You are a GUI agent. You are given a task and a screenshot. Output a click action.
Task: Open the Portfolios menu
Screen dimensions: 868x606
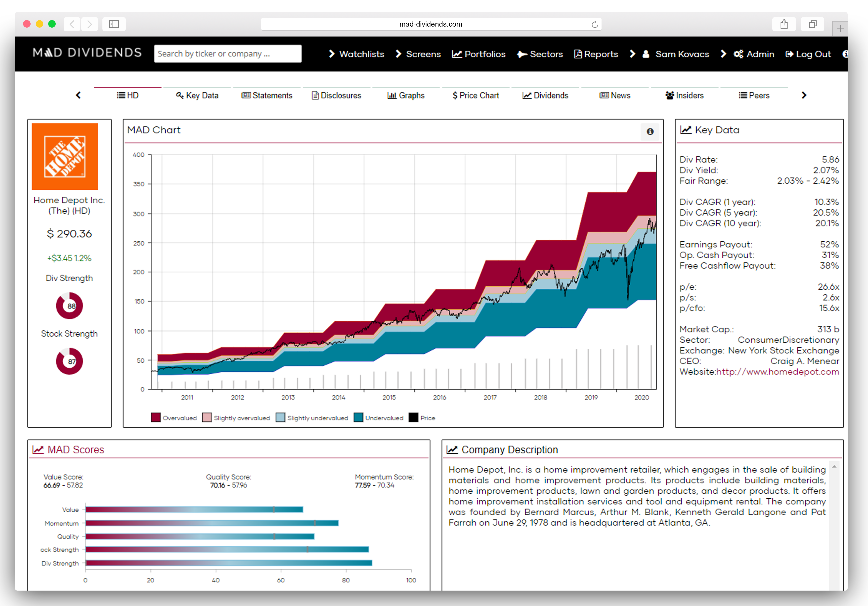[478, 54]
